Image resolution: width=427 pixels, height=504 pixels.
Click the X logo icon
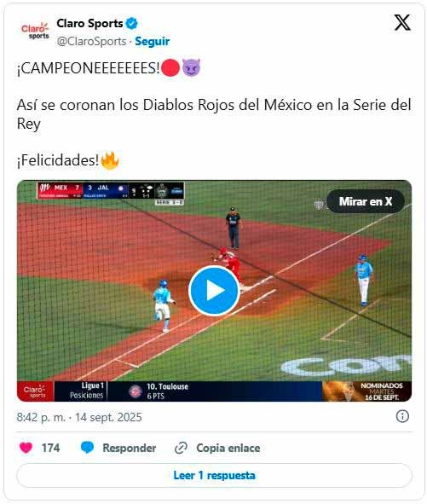tap(402, 22)
